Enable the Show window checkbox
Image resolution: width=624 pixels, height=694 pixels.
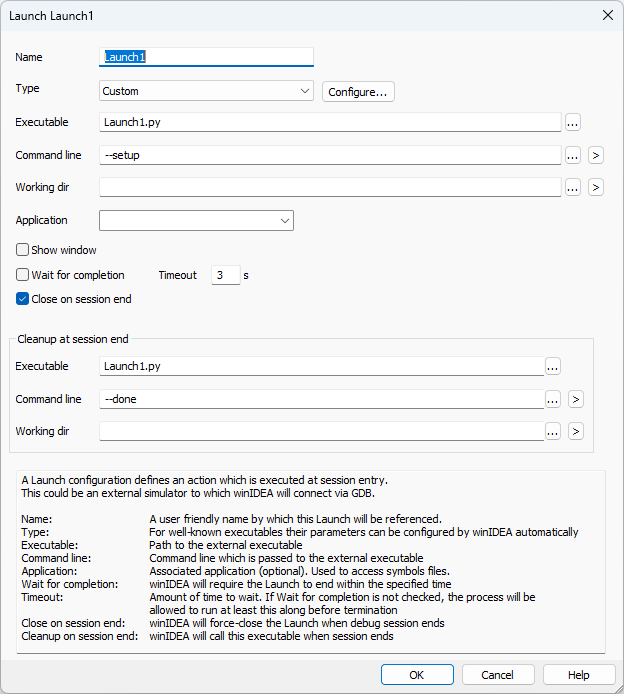(23, 250)
